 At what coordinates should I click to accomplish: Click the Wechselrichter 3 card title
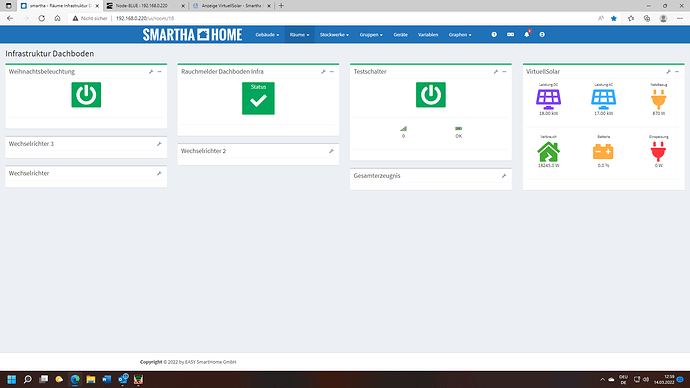pyautogui.click(x=31, y=144)
